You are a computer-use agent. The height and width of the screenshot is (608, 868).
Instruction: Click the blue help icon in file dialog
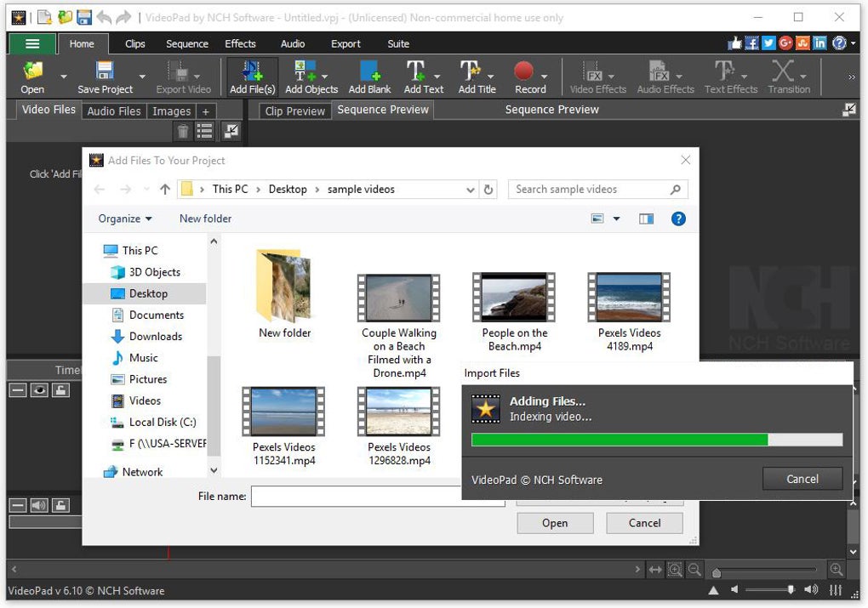coord(678,219)
